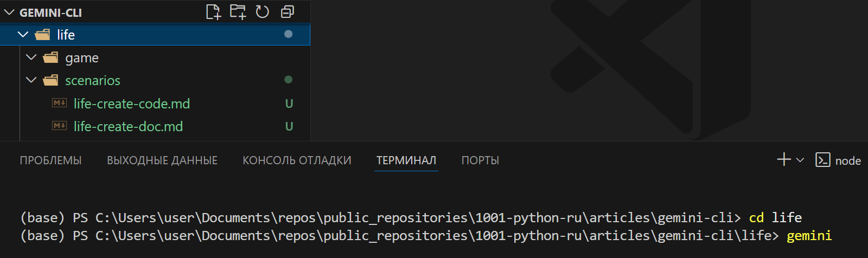
Task: Switch to КОНСОЛЬ ОТЛАДКИ tab
Action: tap(297, 160)
